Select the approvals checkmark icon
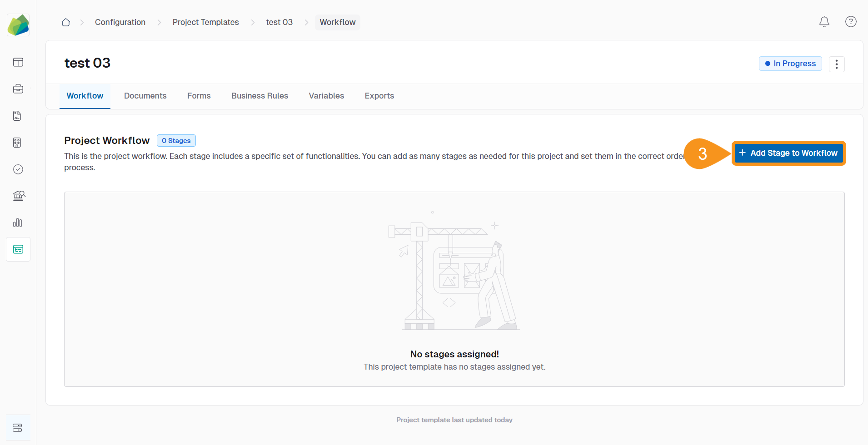 18,169
